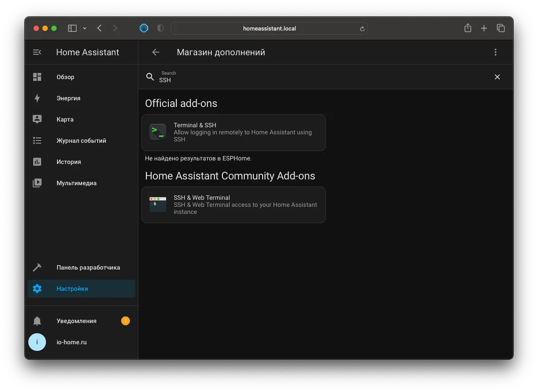Open the Уведомления bell icon

tap(37, 321)
